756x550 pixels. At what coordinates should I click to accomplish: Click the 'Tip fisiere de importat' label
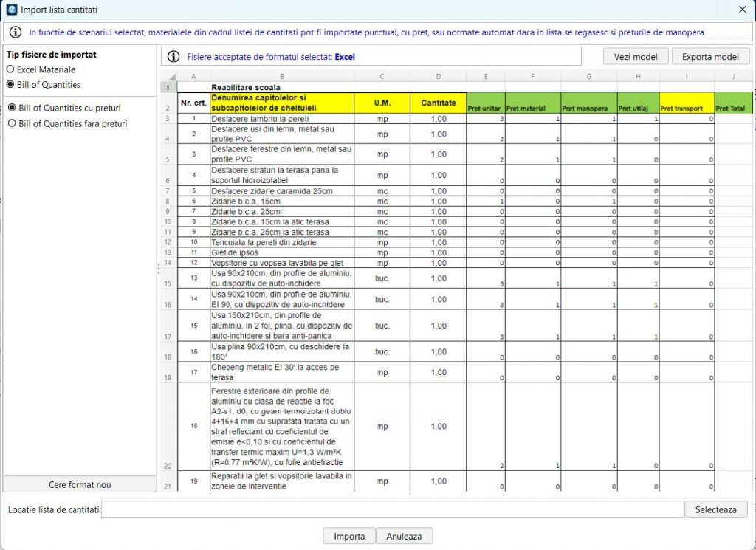tap(51, 55)
